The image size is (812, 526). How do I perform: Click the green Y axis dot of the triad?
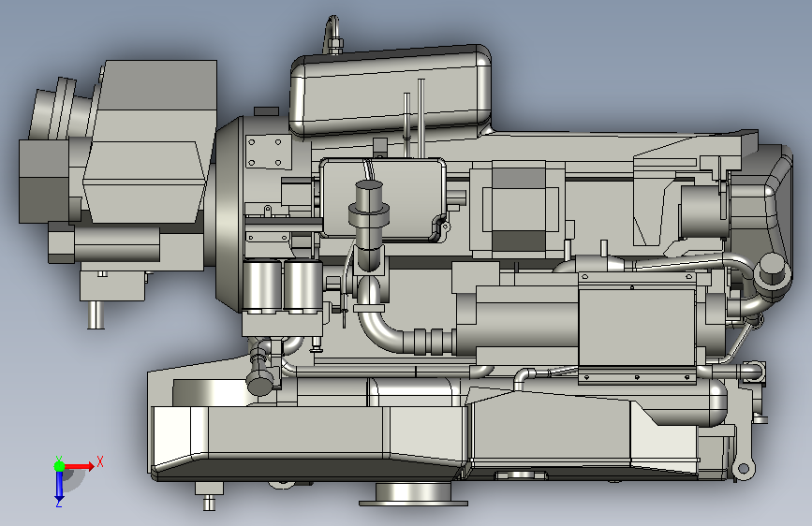[59, 466]
